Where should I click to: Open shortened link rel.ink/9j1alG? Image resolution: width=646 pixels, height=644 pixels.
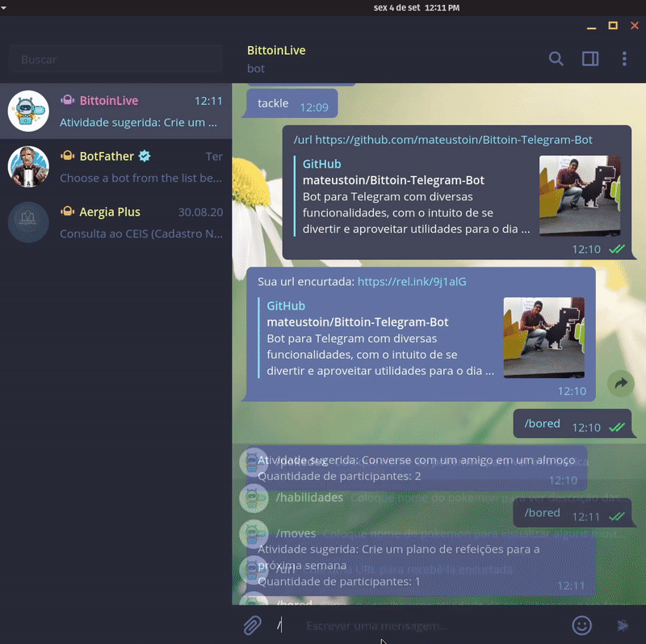coord(411,282)
